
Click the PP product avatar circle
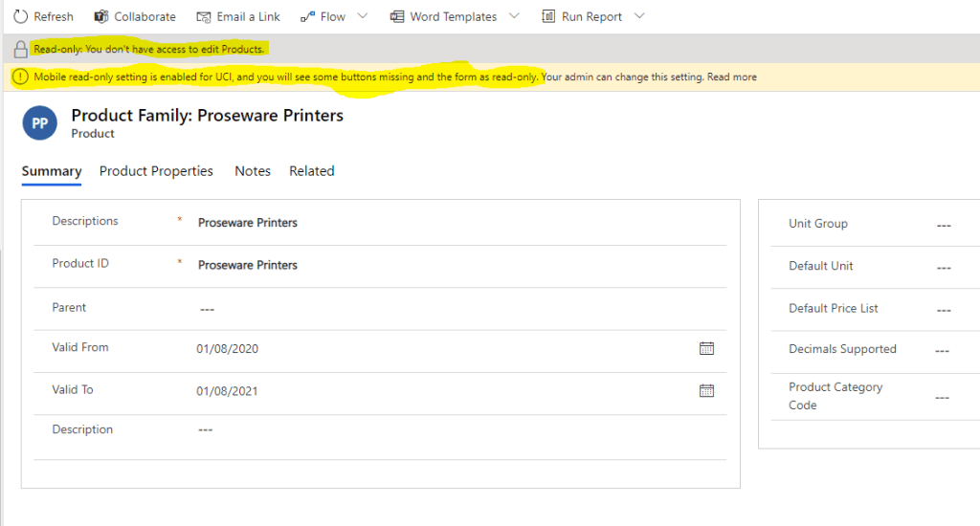[40, 123]
